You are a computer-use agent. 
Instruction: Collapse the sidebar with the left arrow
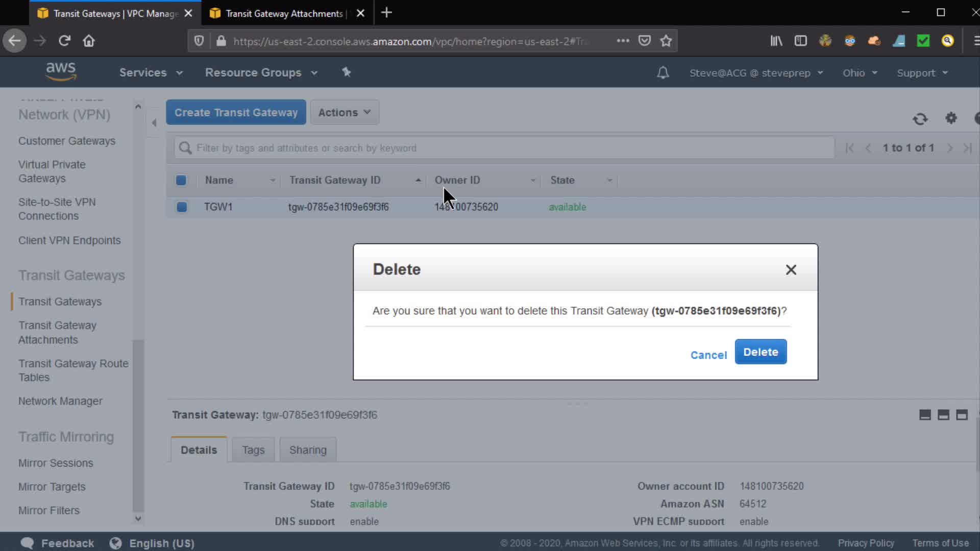pyautogui.click(x=154, y=122)
